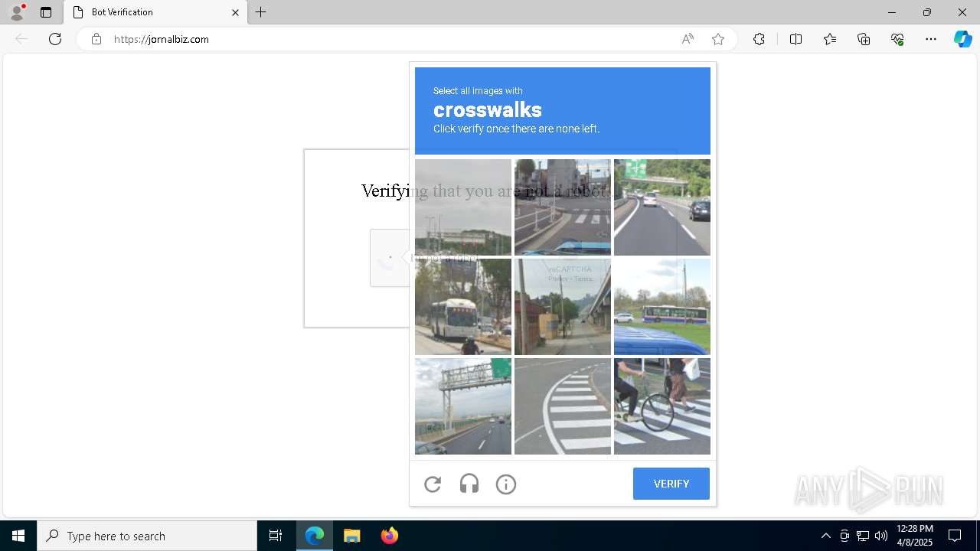Image resolution: width=980 pixels, height=551 pixels.
Task: Click the taskbar search box
Action: coord(147,536)
